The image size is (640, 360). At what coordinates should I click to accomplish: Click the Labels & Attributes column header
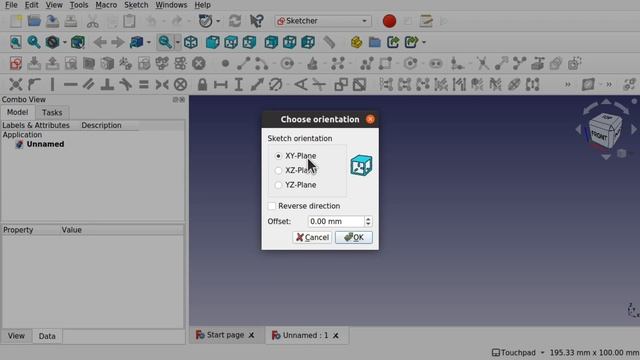tap(36, 125)
